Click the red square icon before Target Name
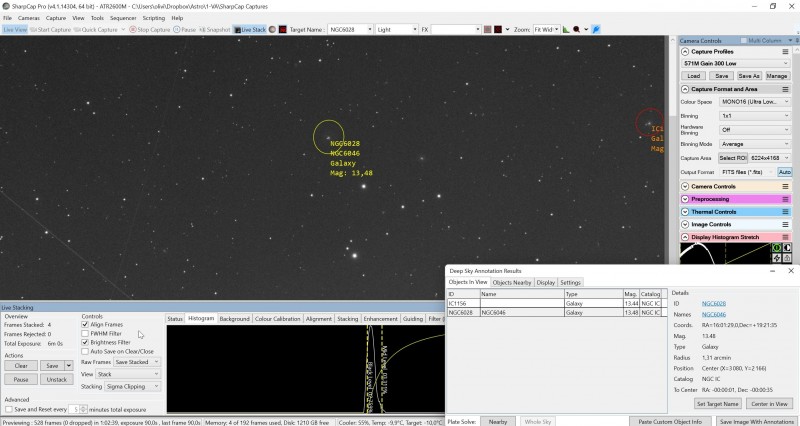Viewport: 800px width, 426px height. [283, 30]
